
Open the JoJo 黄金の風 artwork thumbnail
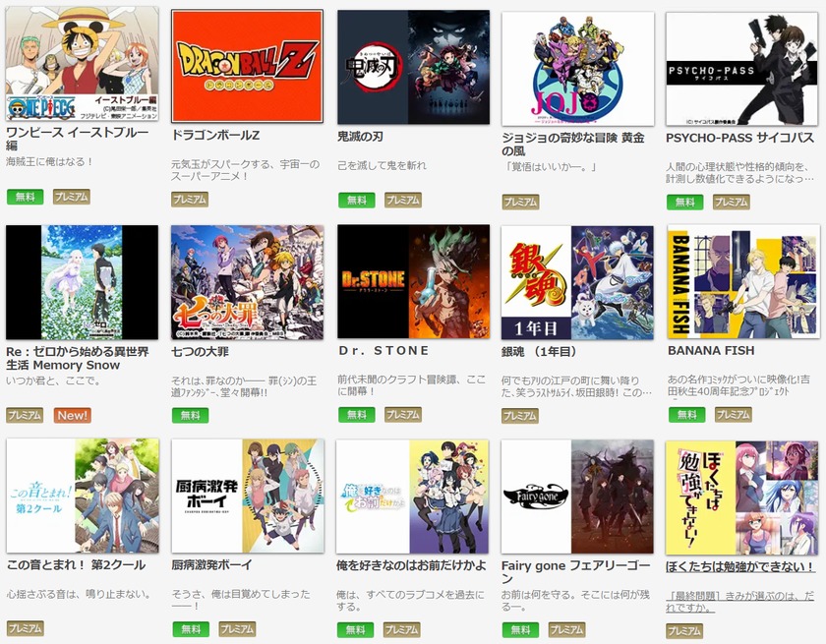[x=578, y=69]
